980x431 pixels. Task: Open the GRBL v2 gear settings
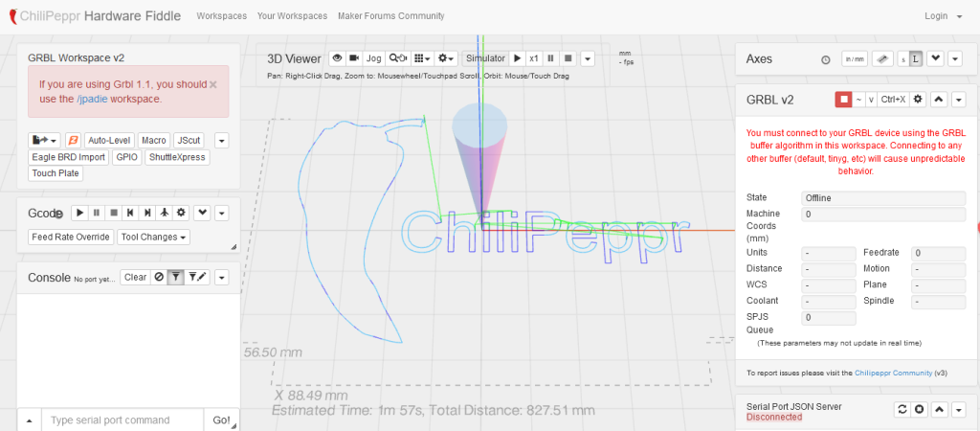918,99
